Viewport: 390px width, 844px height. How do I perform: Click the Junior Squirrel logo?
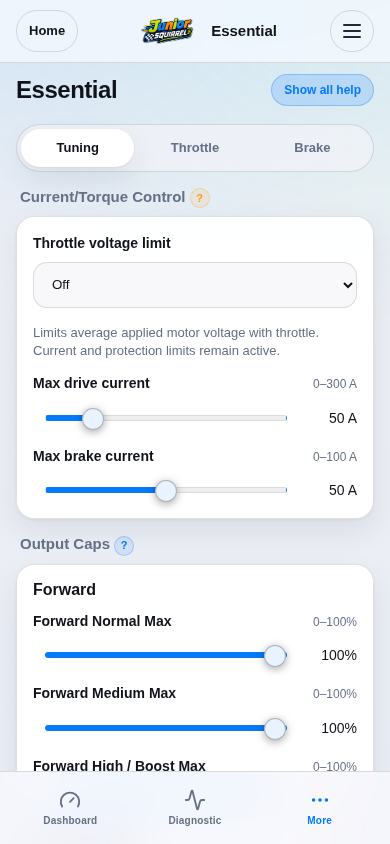167,31
